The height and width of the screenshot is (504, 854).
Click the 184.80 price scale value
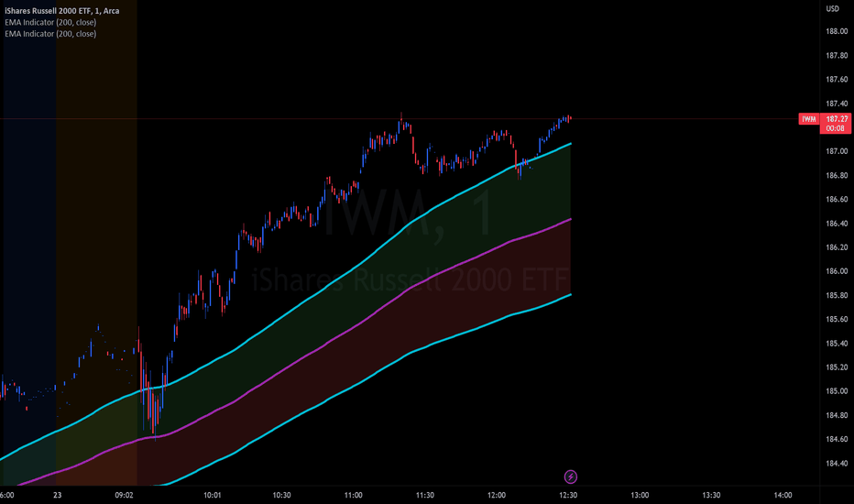837,415
